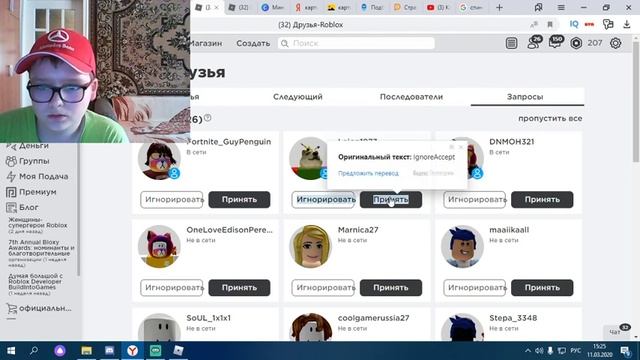Click пропустить все link
The height and width of the screenshot is (360, 640).
point(550,118)
